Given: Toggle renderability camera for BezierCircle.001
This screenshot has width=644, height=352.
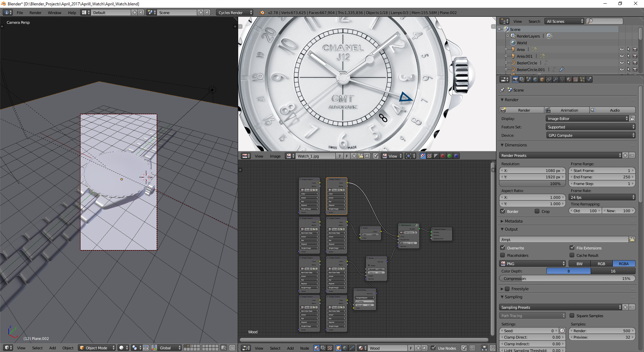Looking at the screenshot, I should [x=635, y=69].
